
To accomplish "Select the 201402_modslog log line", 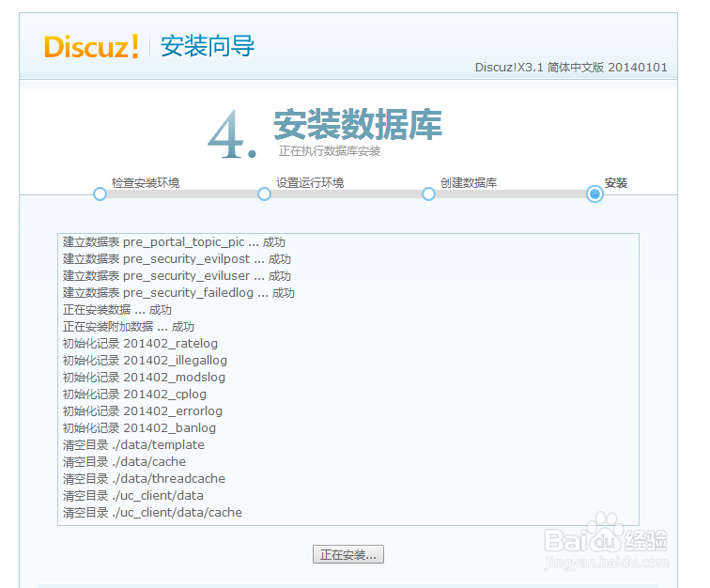I will [x=144, y=378].
